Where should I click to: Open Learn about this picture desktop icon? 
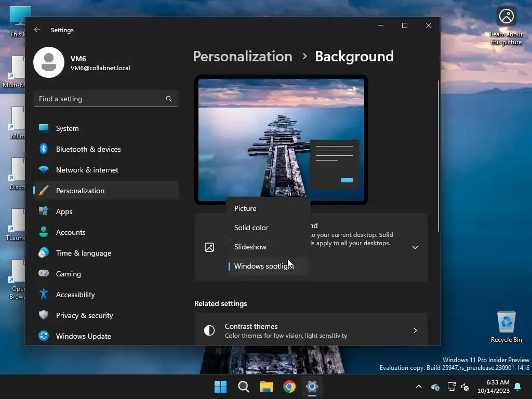[506, 26]
